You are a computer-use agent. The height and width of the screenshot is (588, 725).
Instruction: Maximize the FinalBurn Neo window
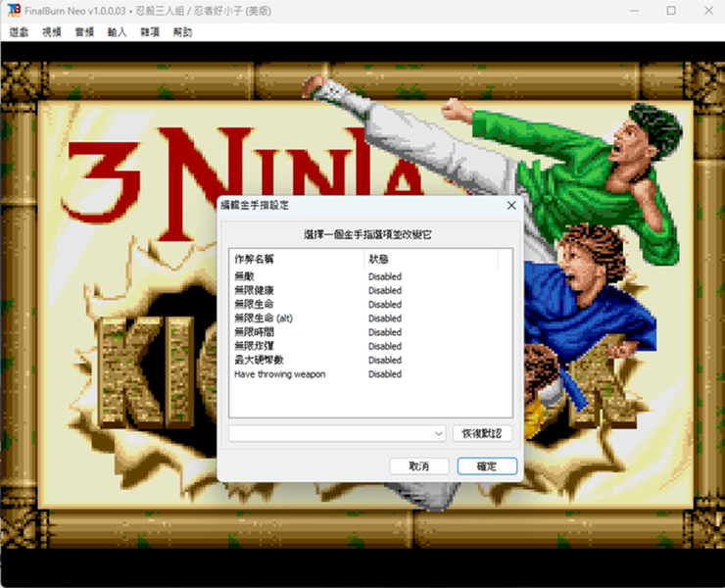pyautogui.click(x=671, y=10)
